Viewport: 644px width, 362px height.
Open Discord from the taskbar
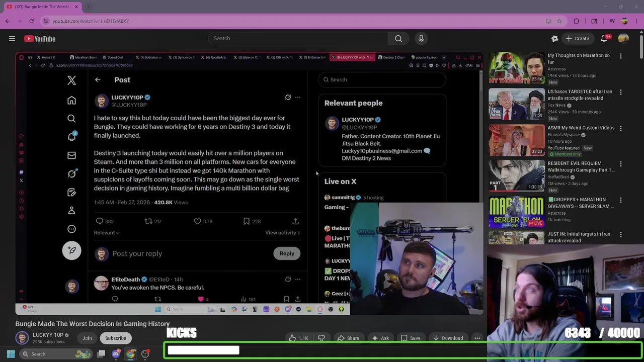pyautogui.click(x=116, y=354)
